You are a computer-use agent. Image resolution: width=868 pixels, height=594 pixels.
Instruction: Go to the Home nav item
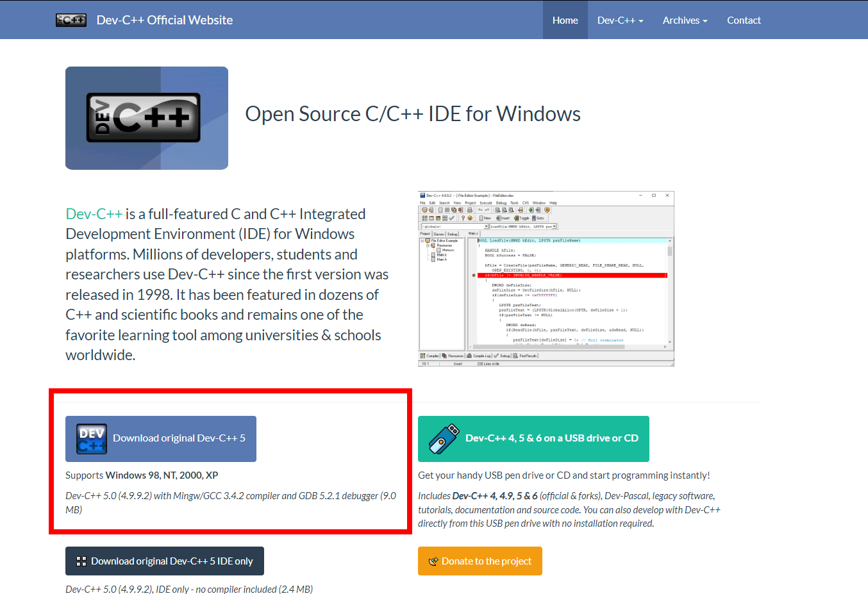point(565,20)
